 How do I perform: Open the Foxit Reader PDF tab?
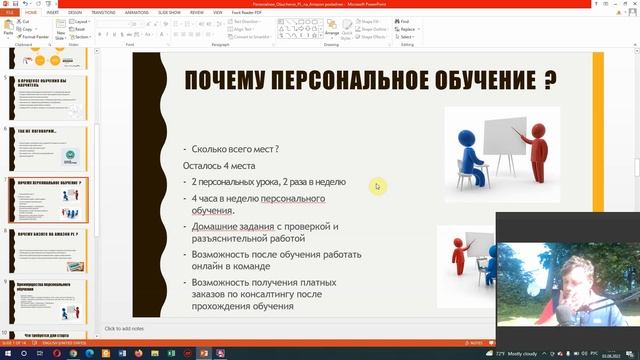tap(247, 13)
